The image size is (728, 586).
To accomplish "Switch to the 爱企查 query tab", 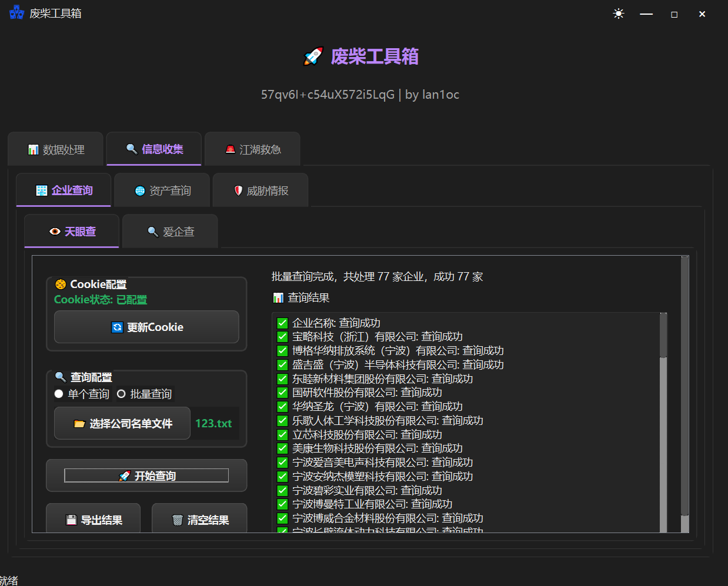I will [x=171, y=232].
